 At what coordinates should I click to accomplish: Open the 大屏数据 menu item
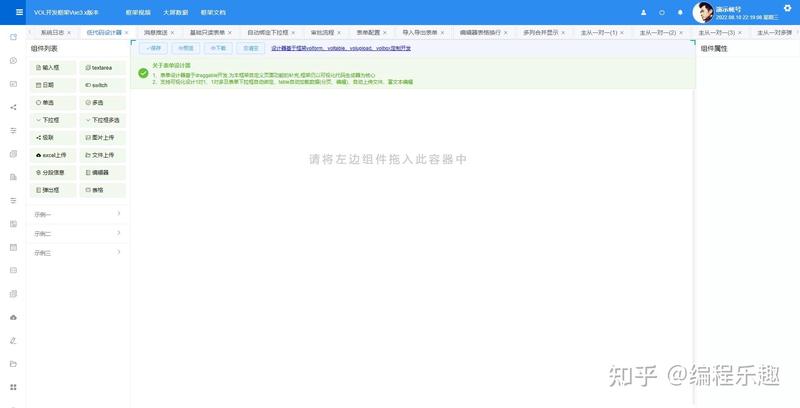click(176, 12)
